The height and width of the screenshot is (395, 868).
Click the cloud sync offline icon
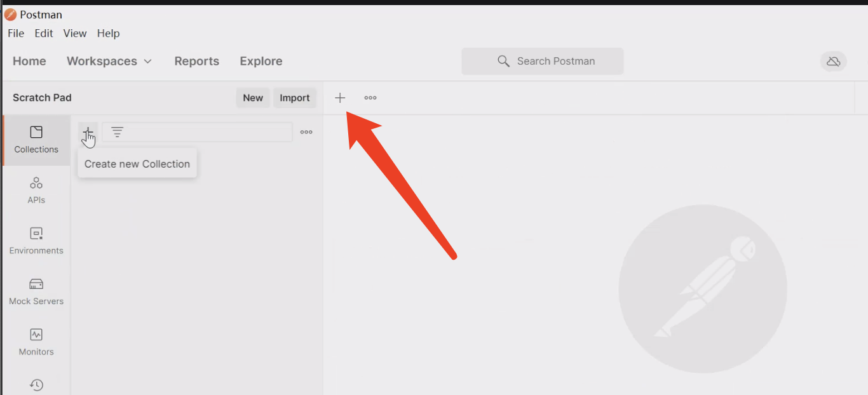[x=834, y=62]
